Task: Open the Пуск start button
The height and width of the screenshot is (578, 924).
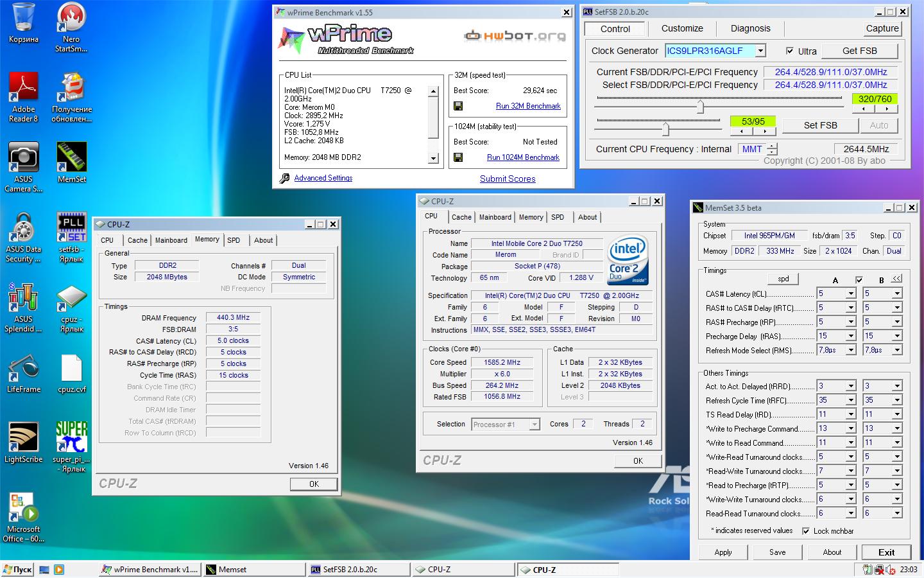Action: (x=18, y=570)
